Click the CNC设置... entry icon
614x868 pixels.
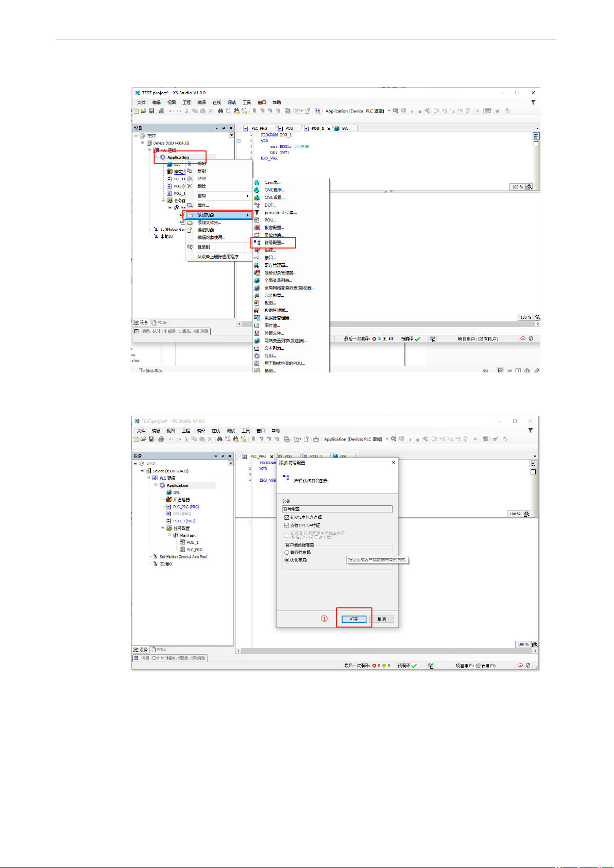(x=257, y=197)
